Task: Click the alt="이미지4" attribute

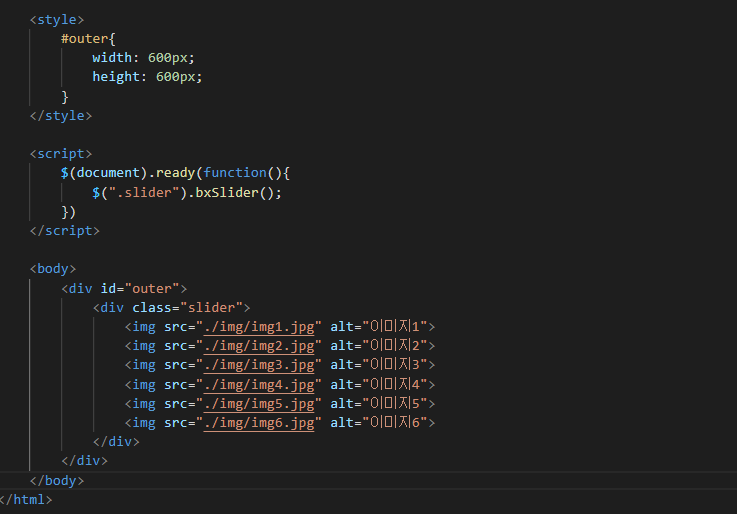Action: coord(379,384)
